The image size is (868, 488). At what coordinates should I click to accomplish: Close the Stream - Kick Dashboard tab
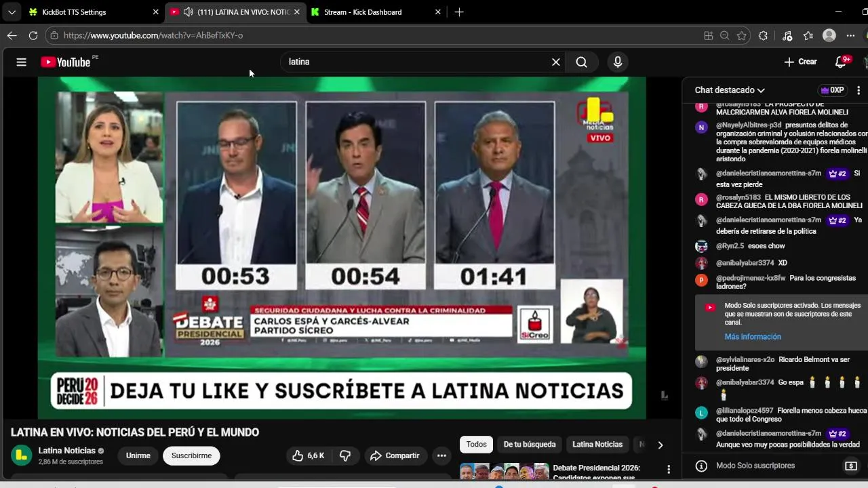[437, 12]
